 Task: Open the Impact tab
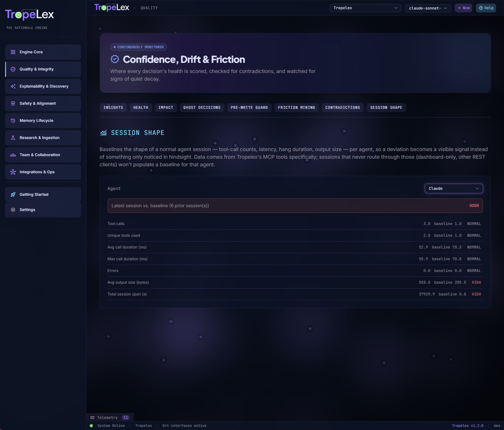(166, 108)
